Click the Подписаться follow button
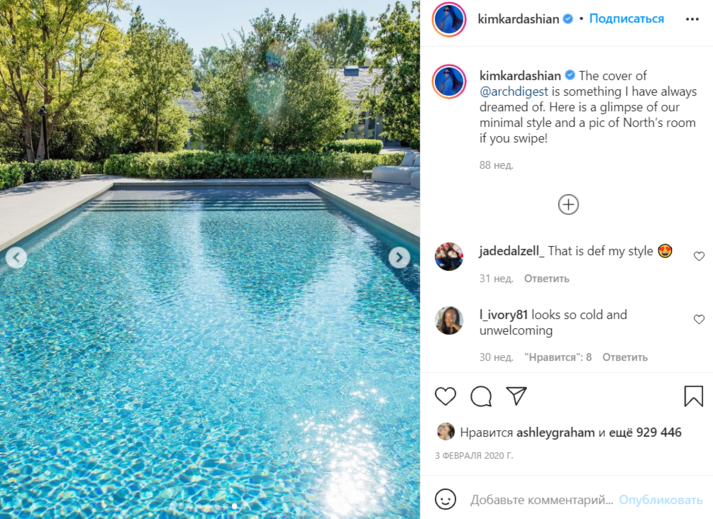Screen dimensions: 713x519 pos(627,19)
